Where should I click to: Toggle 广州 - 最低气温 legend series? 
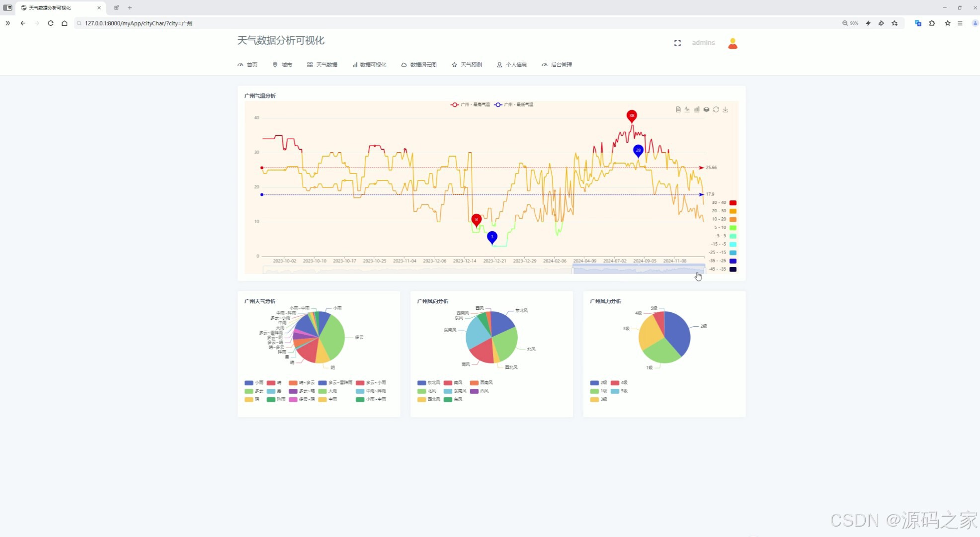point(513,104)
